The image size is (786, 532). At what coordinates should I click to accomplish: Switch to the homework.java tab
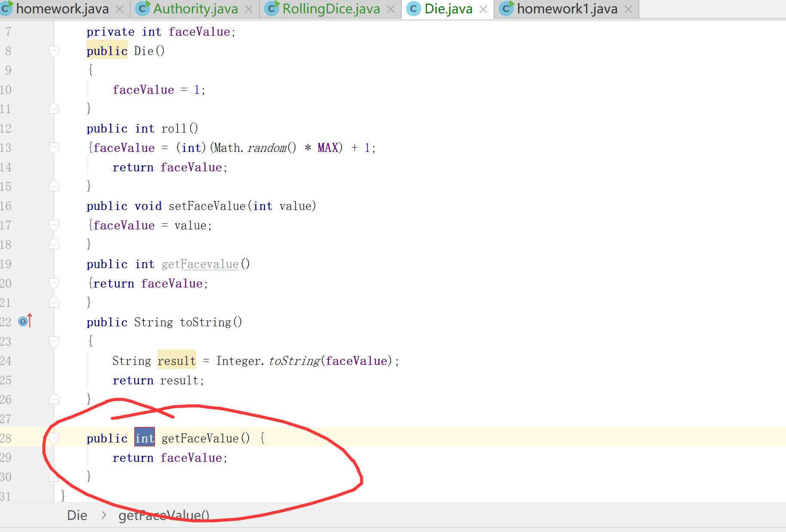coord(62,9)
